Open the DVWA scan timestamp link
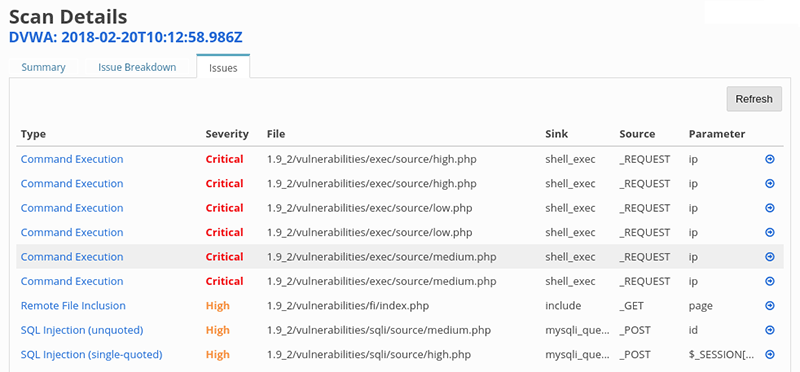This screenshot has height=372, width=800. (126, 37)
